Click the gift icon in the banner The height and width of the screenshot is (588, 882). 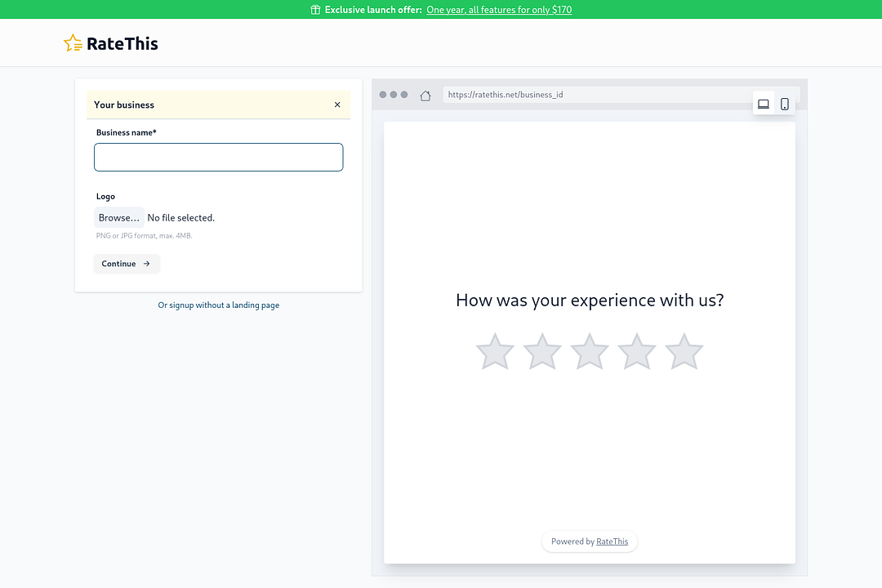[315, 10]
